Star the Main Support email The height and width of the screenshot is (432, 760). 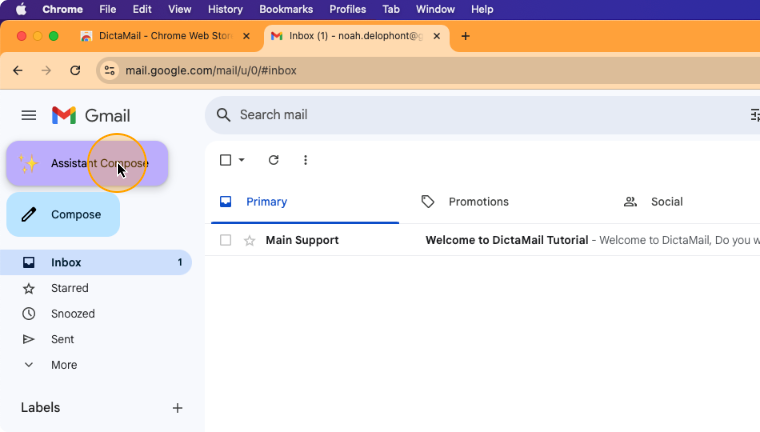pyautogui.click(x=250, y=240)
